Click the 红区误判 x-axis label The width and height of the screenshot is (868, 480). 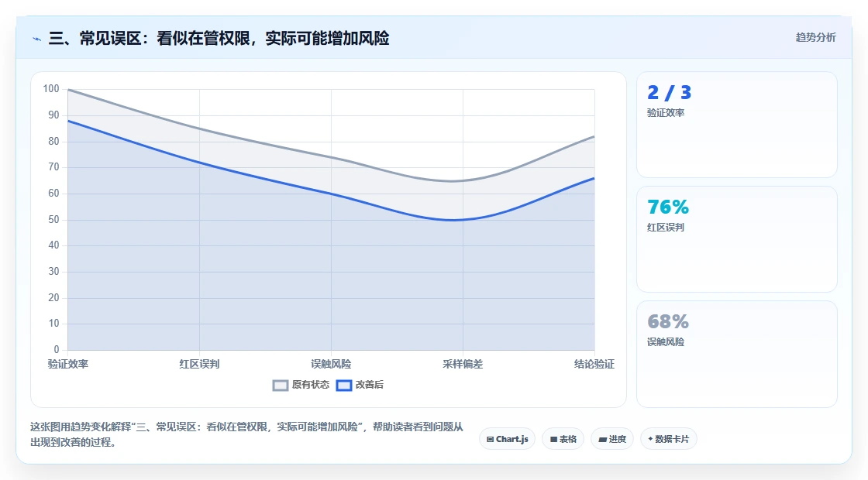(x=199, y=365)
